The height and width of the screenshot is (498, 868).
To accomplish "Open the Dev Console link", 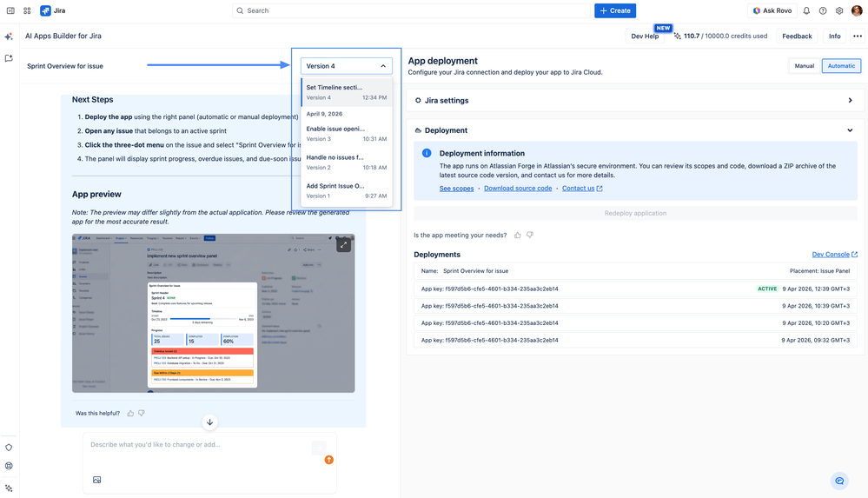I will [835, 255].
